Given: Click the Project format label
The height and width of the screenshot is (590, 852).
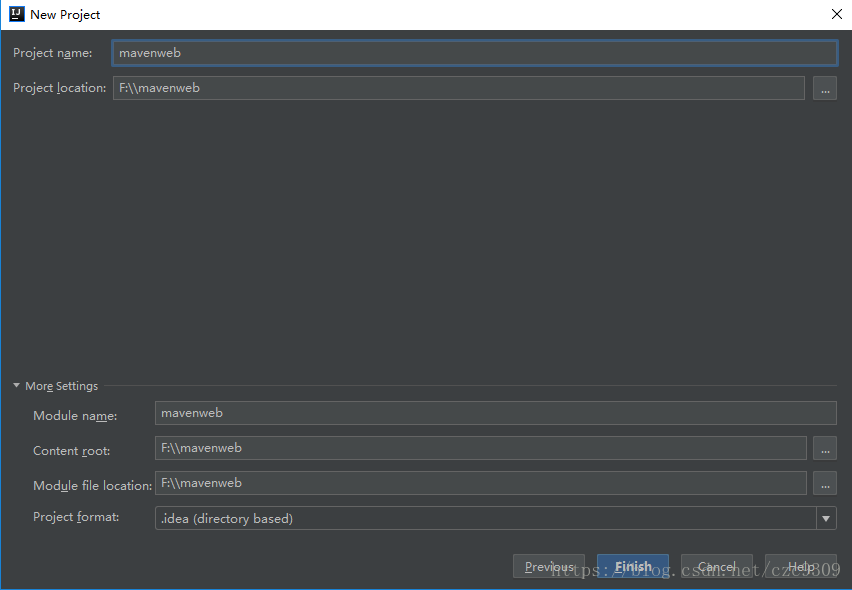Looking at the screenshot, I should 76,517.
